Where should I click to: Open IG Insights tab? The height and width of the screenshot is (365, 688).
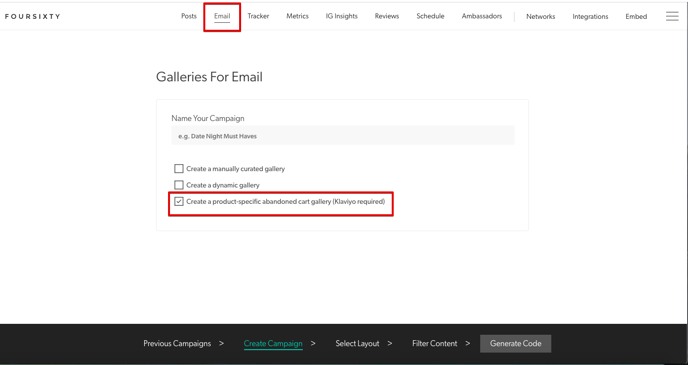pyautogui.click(x=341, y=16)
